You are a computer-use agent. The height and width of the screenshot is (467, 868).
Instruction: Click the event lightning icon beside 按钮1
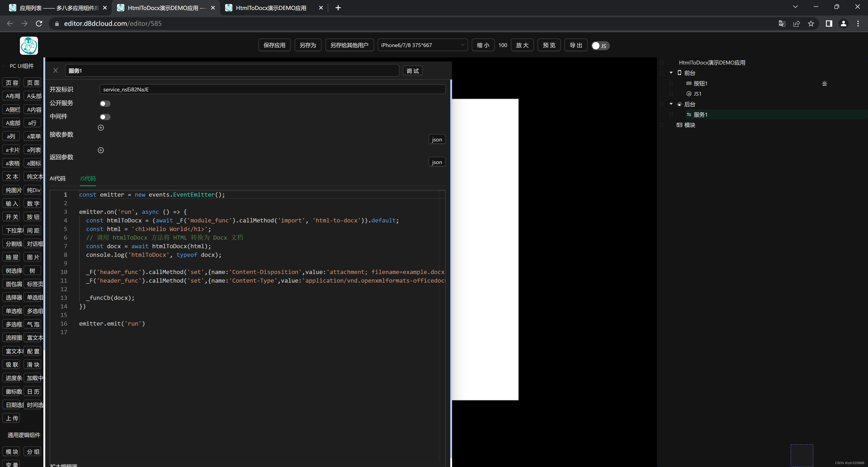pyautogui.click(x=824, y=83)
